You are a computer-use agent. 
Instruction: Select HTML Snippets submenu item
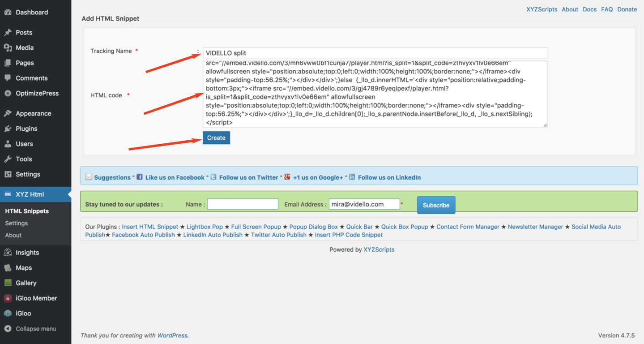[x=27, y=211]
